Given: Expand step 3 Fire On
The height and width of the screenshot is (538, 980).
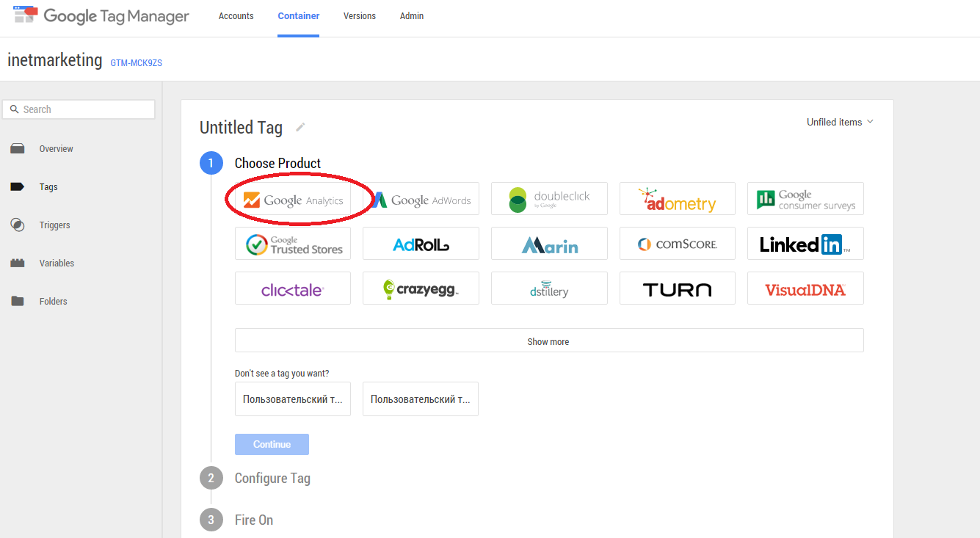Looking at the screenshot, I should (254, 520).
